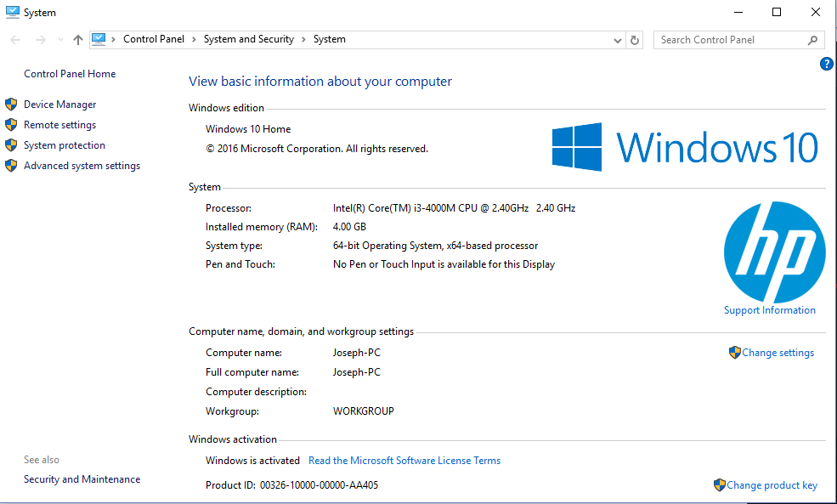Image resolution: width=837 pixels, height=504 pixels.
Task: Click the forward navigation arrow
Action: pyautogui.click(x=40, y=40)
